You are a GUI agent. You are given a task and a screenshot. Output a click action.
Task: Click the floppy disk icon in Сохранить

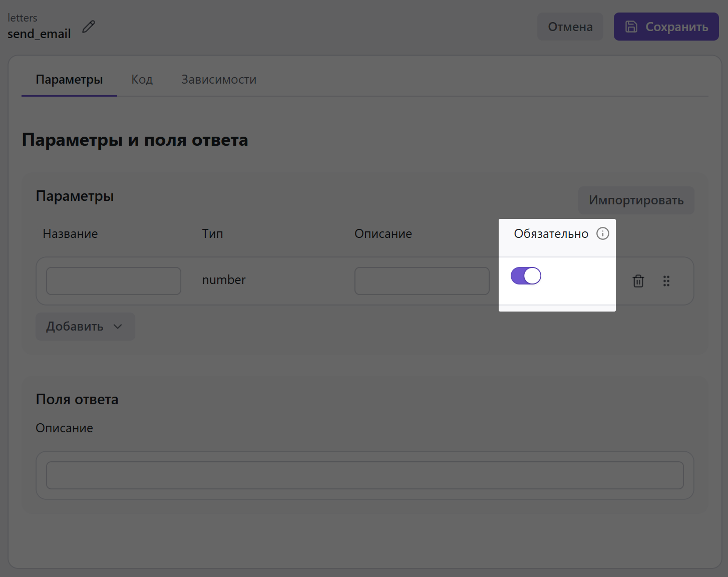click(631, 27)
